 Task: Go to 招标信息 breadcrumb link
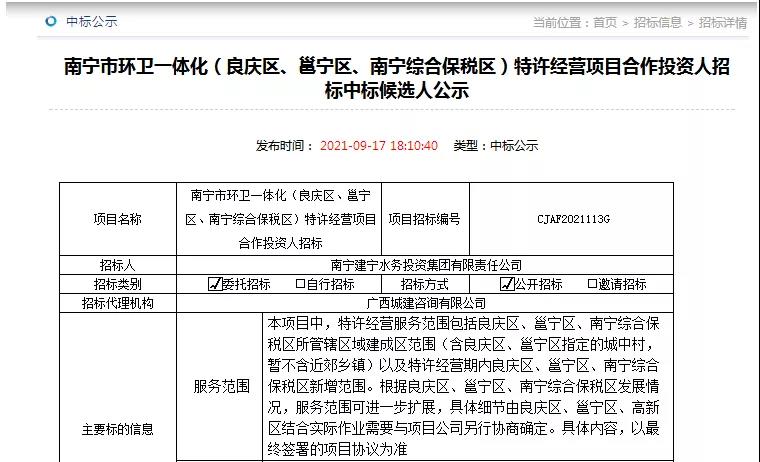(658, 23)
